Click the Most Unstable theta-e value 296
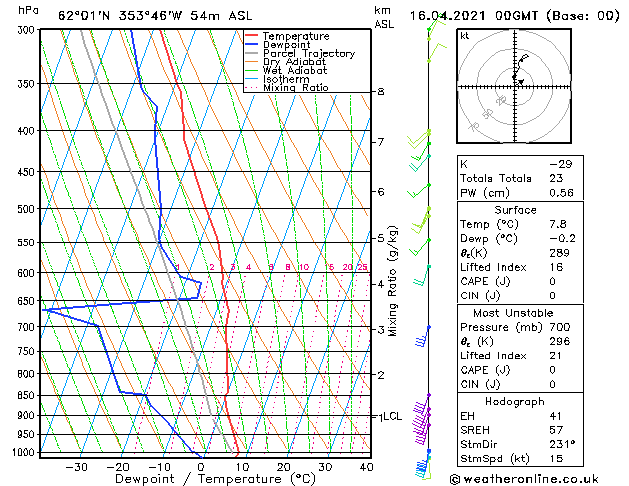The width and height of the screenshot is (629, 486). (560, 341)
